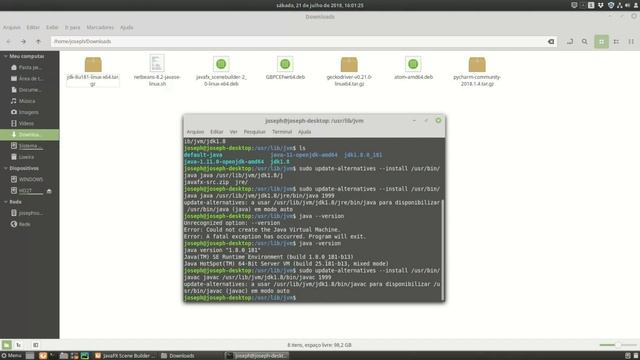The width and height of the screenshot is (640, 360).
Task: Select the jdk-8u181-linux-x64.tar.gz archive
Action: coord(93,71)
